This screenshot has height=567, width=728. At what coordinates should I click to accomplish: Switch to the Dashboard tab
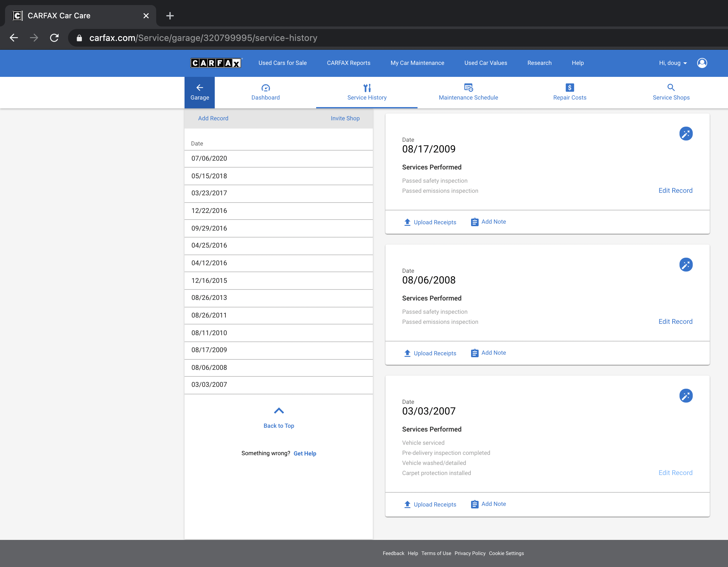point(266,92)
